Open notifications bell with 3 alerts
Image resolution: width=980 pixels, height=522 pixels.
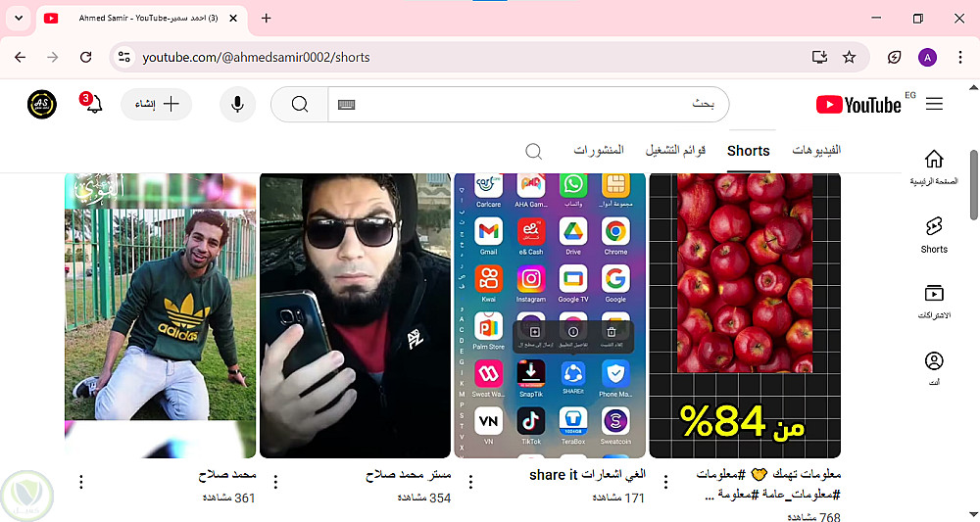[92, 104]
